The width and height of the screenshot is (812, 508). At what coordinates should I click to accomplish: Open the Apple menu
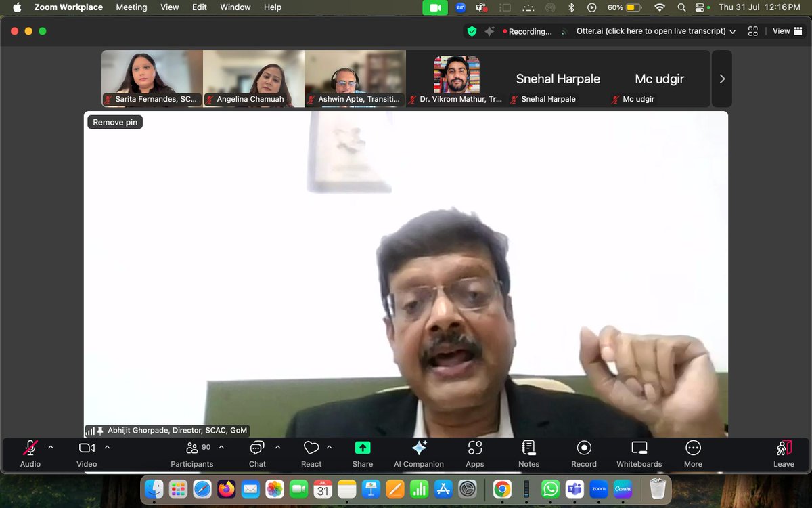[x=17, y=7]
